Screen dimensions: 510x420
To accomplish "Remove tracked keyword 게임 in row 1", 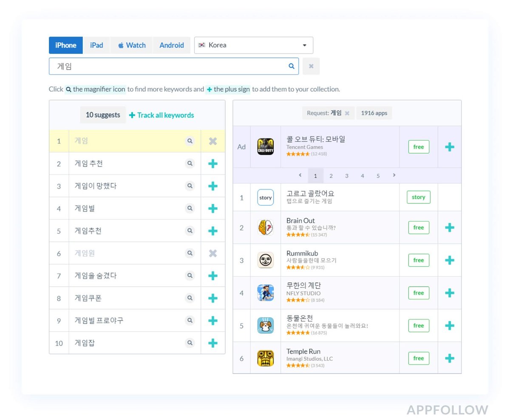I will click(213, 141).
